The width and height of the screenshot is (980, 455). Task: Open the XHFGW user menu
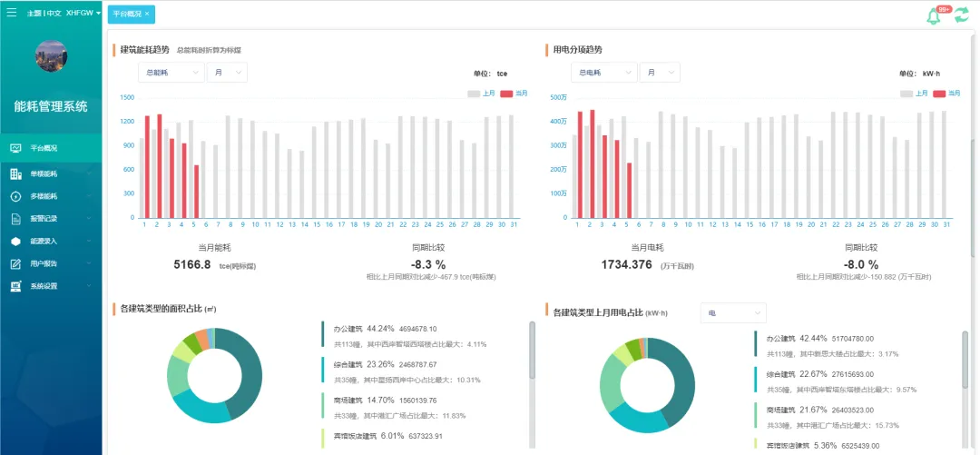[83, 14]
